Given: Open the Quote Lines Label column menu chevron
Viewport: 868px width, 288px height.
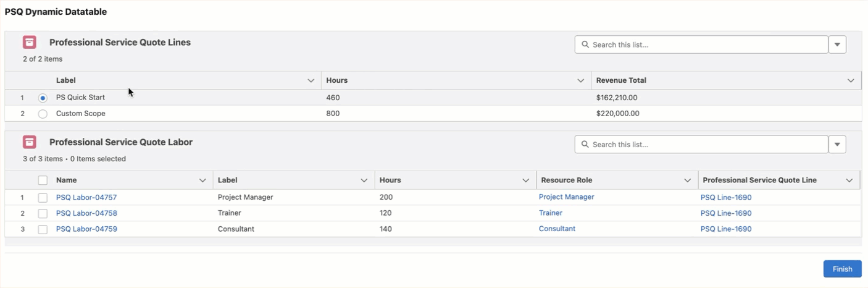Looking at the screenshot, I should 311,80.
